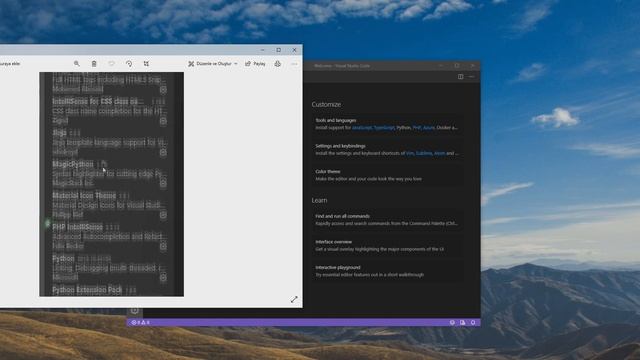
Task: Click the Paylaş share button
Action: 255,64
